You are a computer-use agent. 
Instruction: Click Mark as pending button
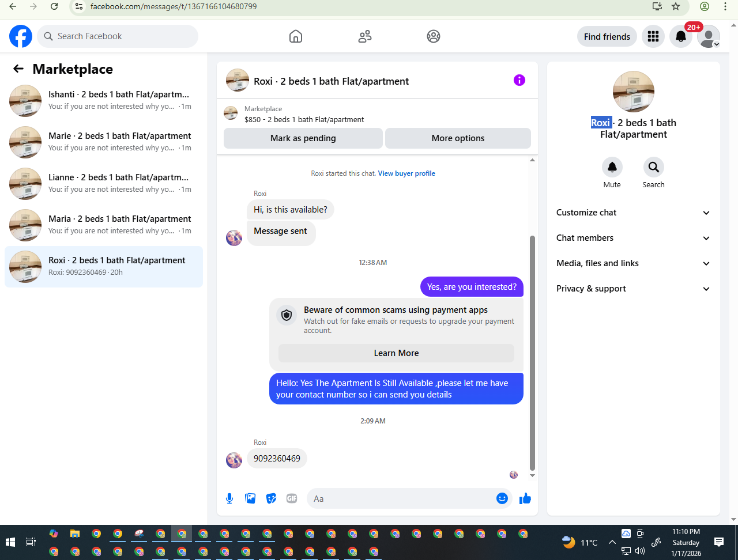pyautogui.click(x=303, y=138)
